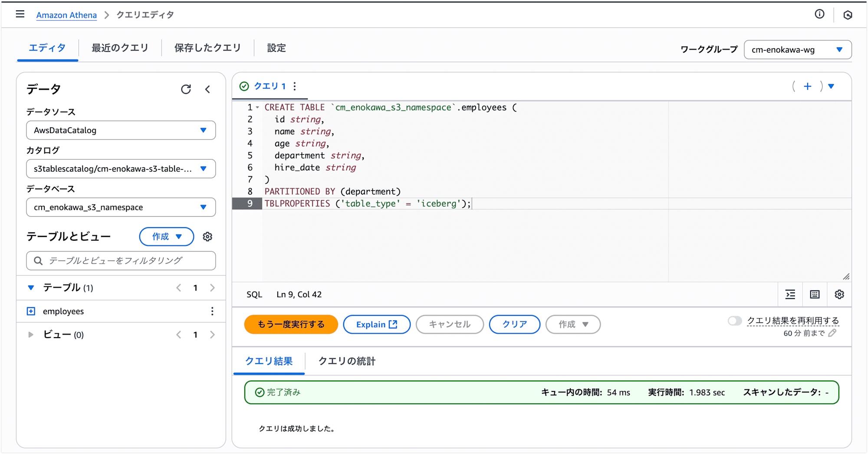The width and height of the screenshot is (868, 454).
Task: Open the workgroup dropdown cm-enokawa-wg
Action: [x=798, y=50]
